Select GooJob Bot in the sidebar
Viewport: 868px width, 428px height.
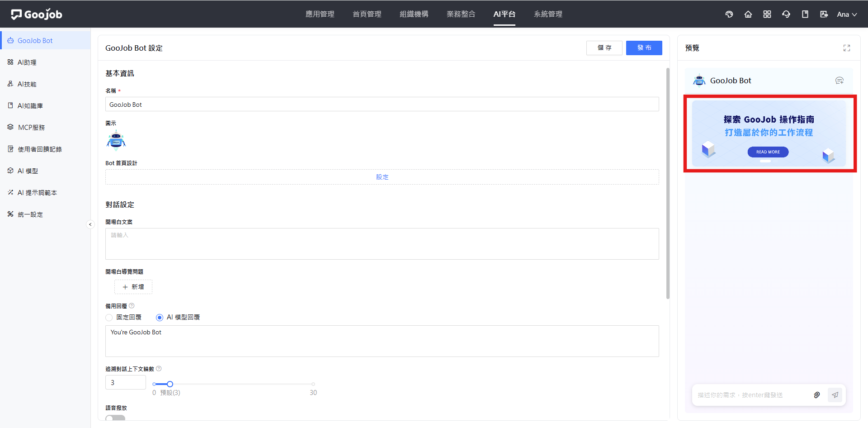coord(45,40)
